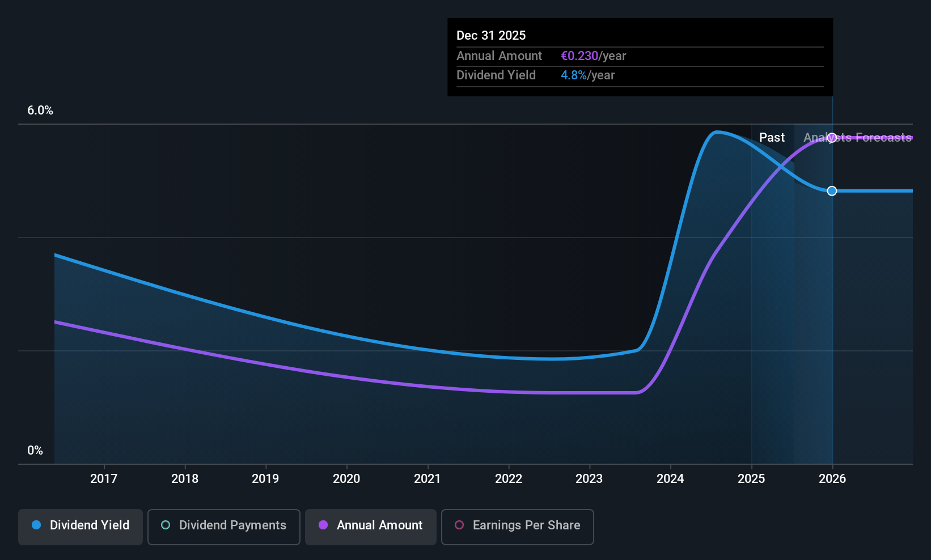931x560 pixels.
Task: Toggle the Dividend Payments series
Action: pos(224,527)
